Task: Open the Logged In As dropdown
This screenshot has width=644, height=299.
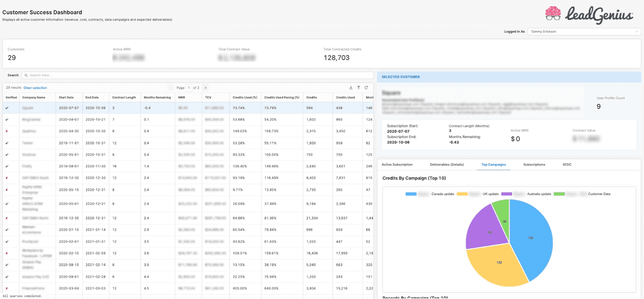Action: [x=584, y=32]
